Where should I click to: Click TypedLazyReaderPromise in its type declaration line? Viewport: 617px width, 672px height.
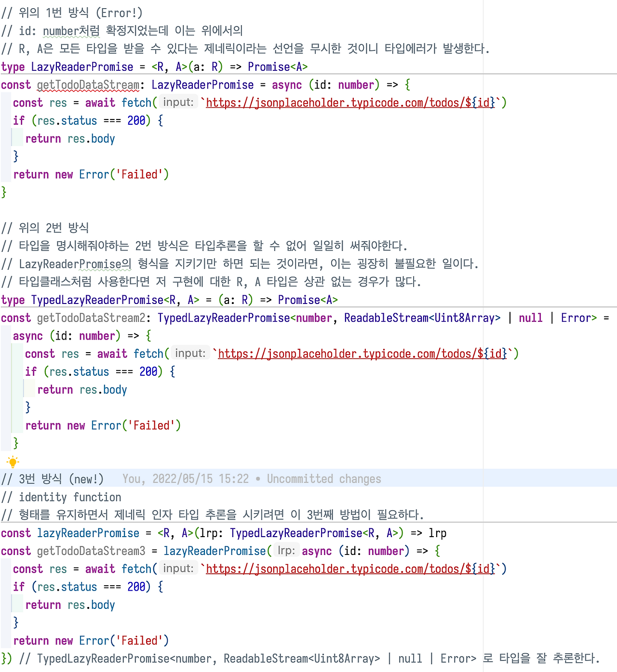click(x=97, y=300)
